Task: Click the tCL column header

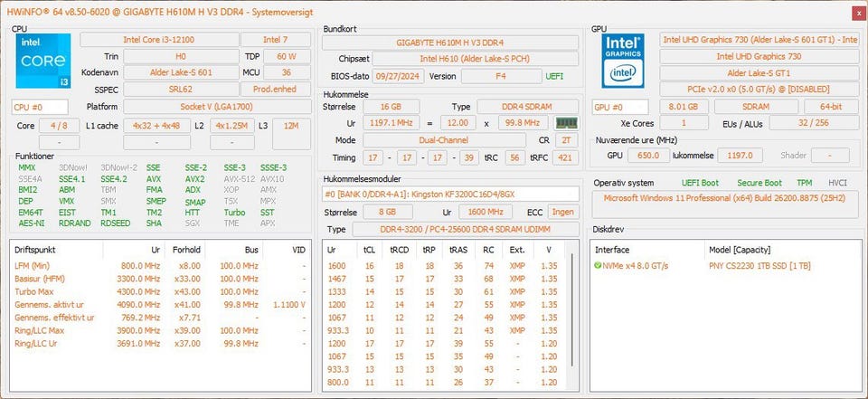Action: pyautogui.click(x=369, y=250)
